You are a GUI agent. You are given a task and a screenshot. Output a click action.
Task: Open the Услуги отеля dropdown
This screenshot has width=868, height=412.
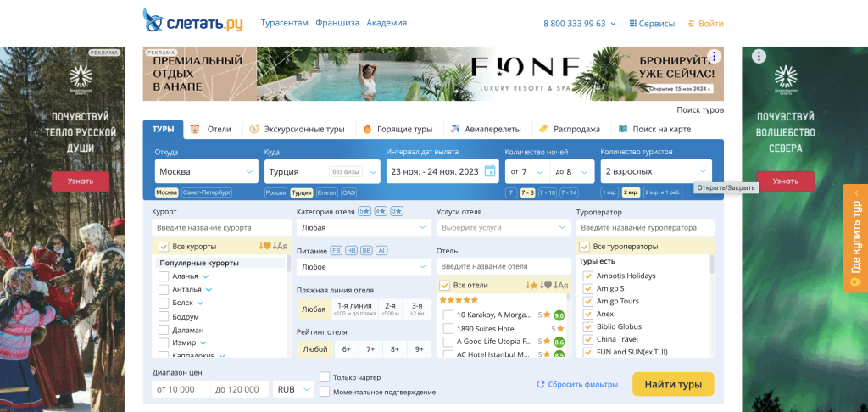504,227
